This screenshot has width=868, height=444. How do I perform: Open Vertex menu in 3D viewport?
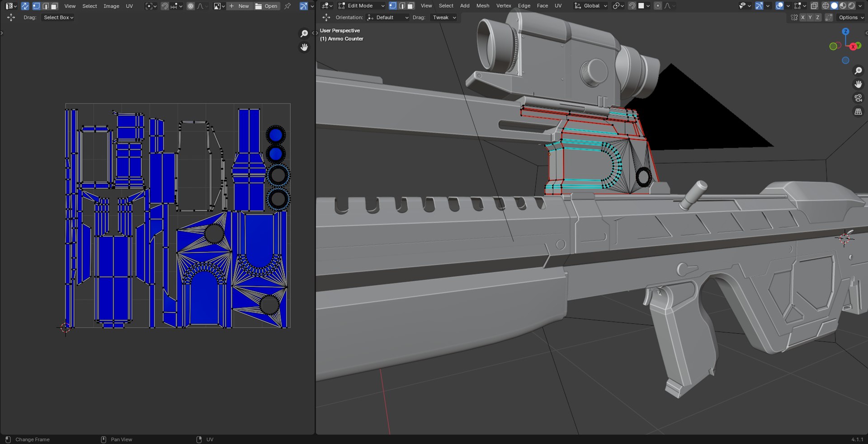tap(504, 6)
